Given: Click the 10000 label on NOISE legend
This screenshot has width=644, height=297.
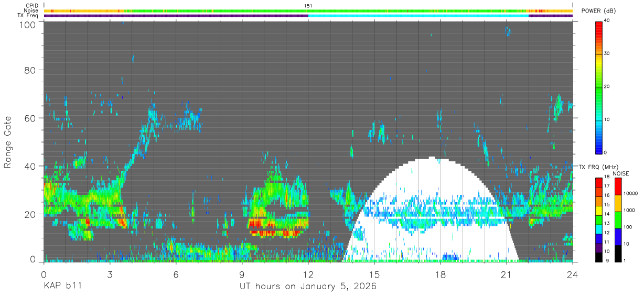Looking at the screenshot, I should click(x=630, y=193).
